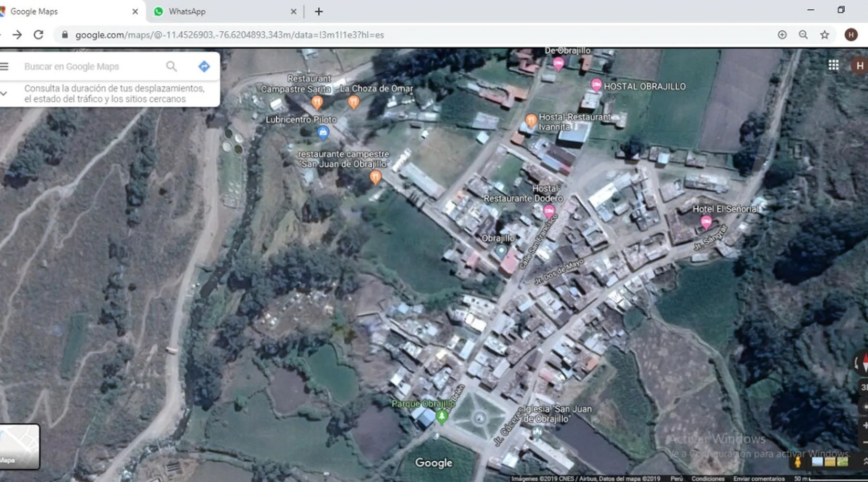This screenshot has width=868, height=482.
Task: Open the Google apps grid
Action: click(833, 65)
